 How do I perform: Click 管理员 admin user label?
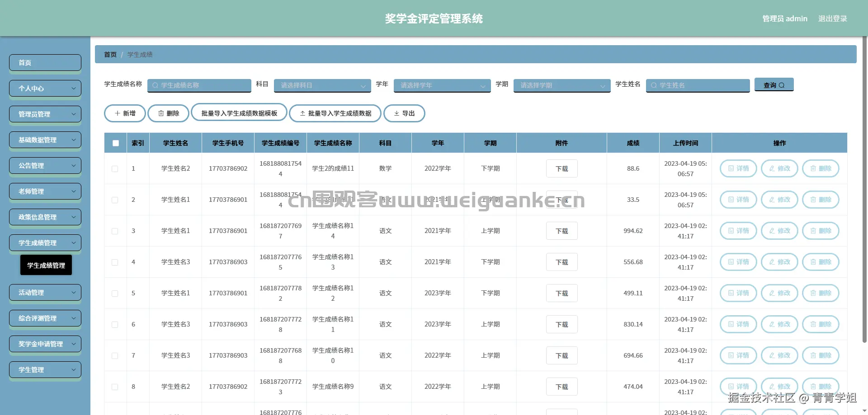pos(785,19)
